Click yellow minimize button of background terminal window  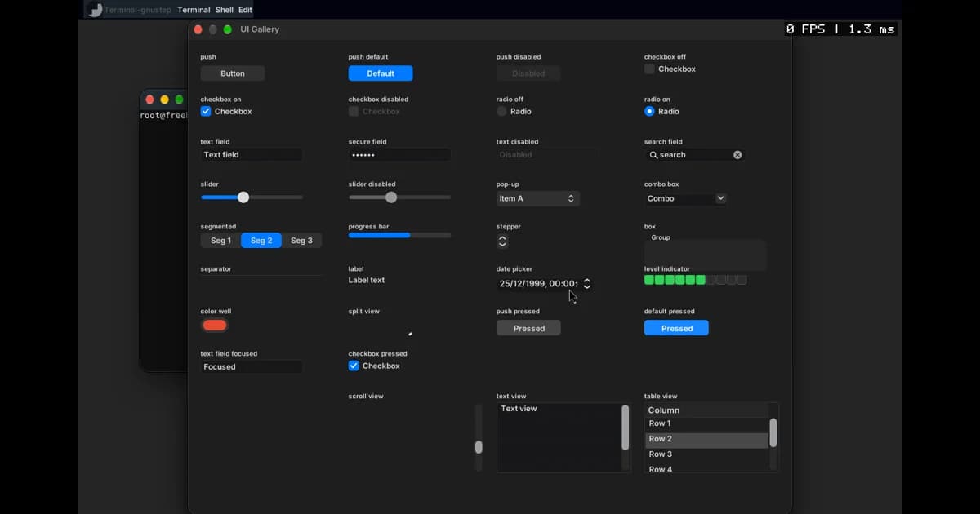pyautogui.click(x=164, y=100)
